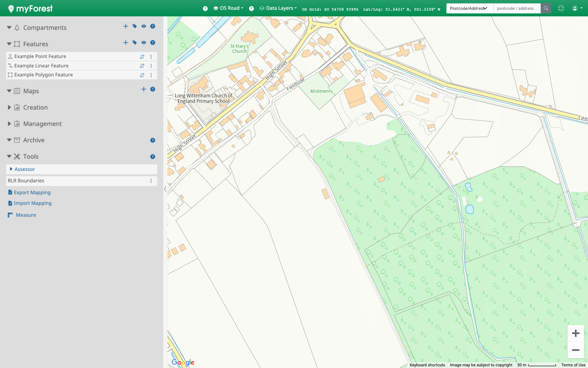Screen dimensions: 588x368
Task: Open the user account menu
Action: 577,8
